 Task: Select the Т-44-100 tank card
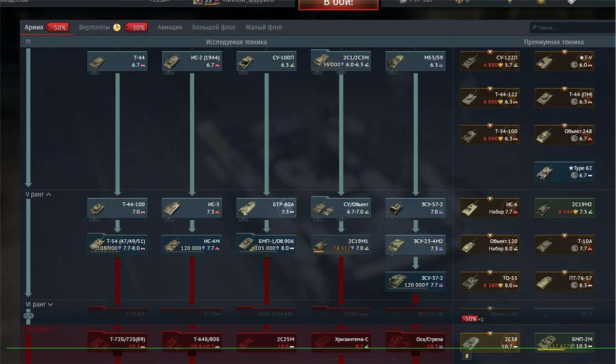(x=117, y=208)
